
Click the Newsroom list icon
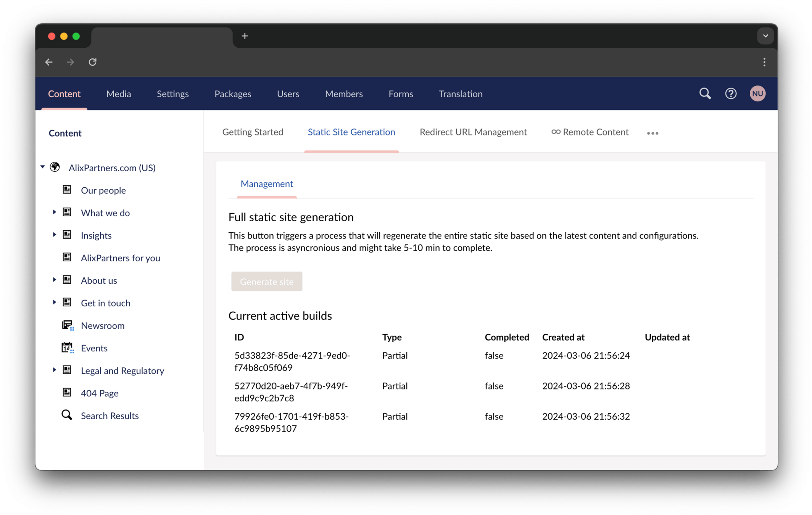coord(68,325)
